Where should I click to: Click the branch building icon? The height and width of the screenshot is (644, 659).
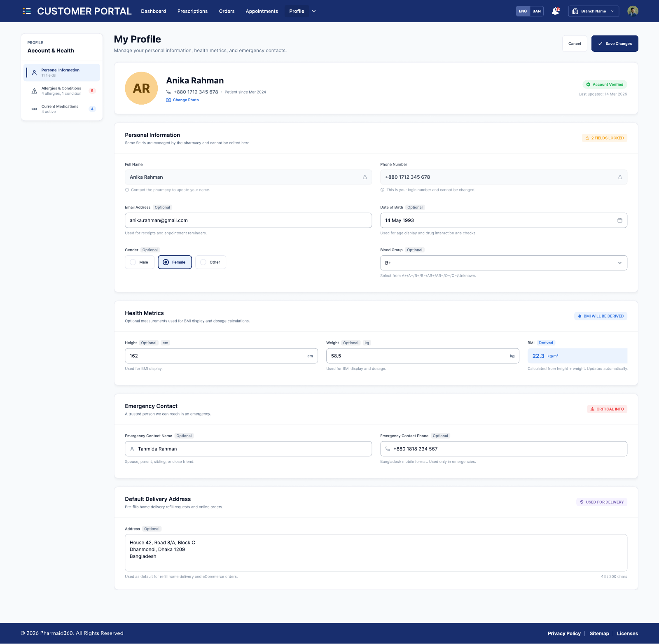tap(575, 11)
